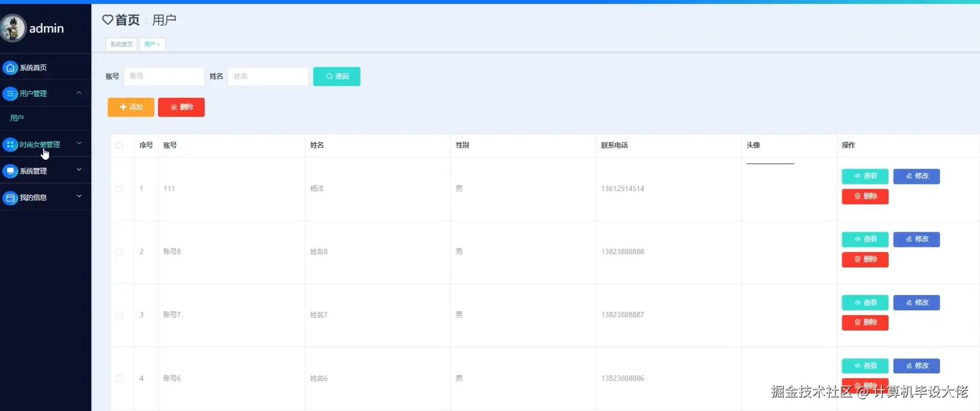Click 删除 for user 杨洋
Screen dimensions: 980x411
point(865,196)
